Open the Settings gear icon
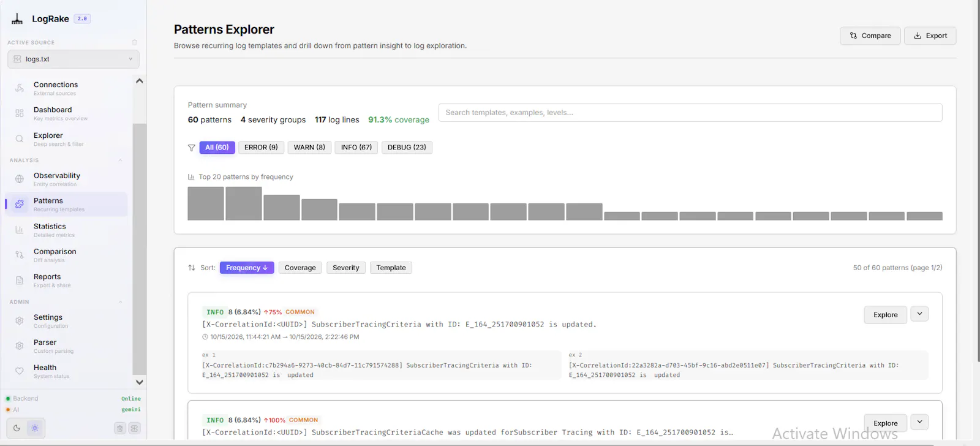This screenshot has width=980, height=446. click(x=20, y=320)
